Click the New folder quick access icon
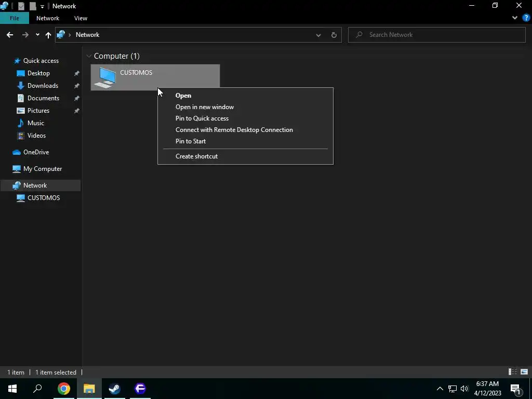Image resolution: width=532 pixels, height=399 pixels. pos(33,6)
